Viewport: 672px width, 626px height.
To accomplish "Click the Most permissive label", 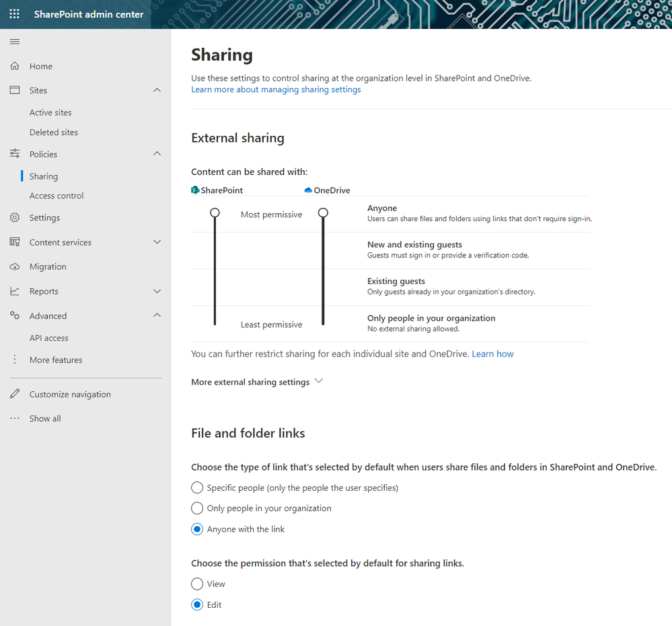I will click(271, 214).
